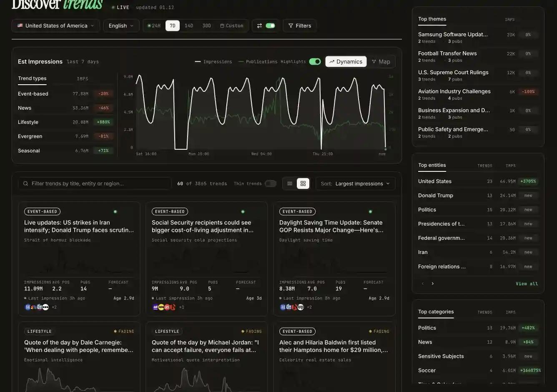Select the Foreign relations entity row

coord(478,266)
